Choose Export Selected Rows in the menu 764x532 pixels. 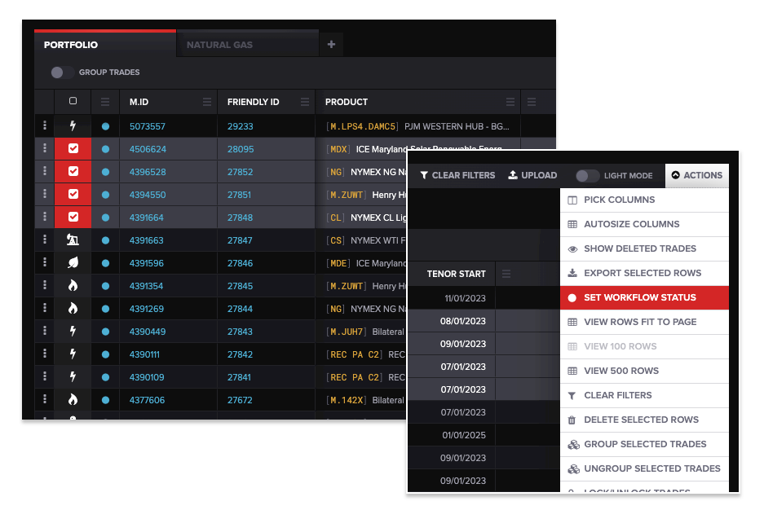click(643, 273)
